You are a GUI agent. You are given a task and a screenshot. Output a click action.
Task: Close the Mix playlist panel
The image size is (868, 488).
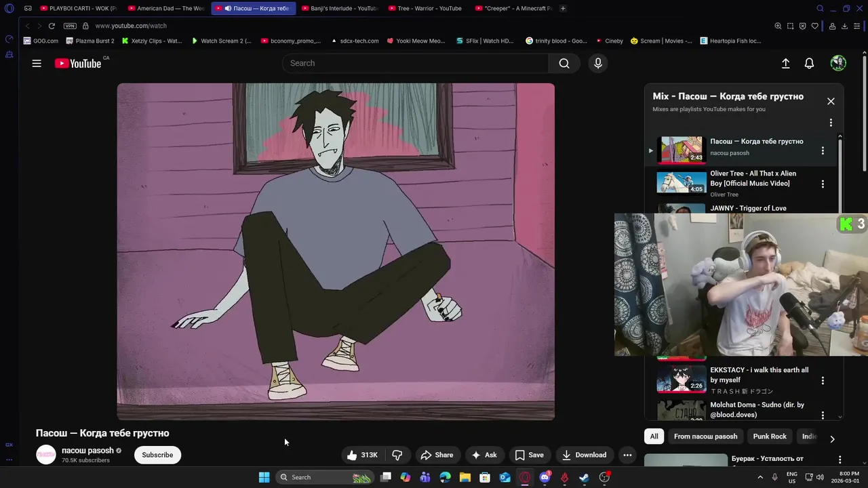click(x=831, y=101)
